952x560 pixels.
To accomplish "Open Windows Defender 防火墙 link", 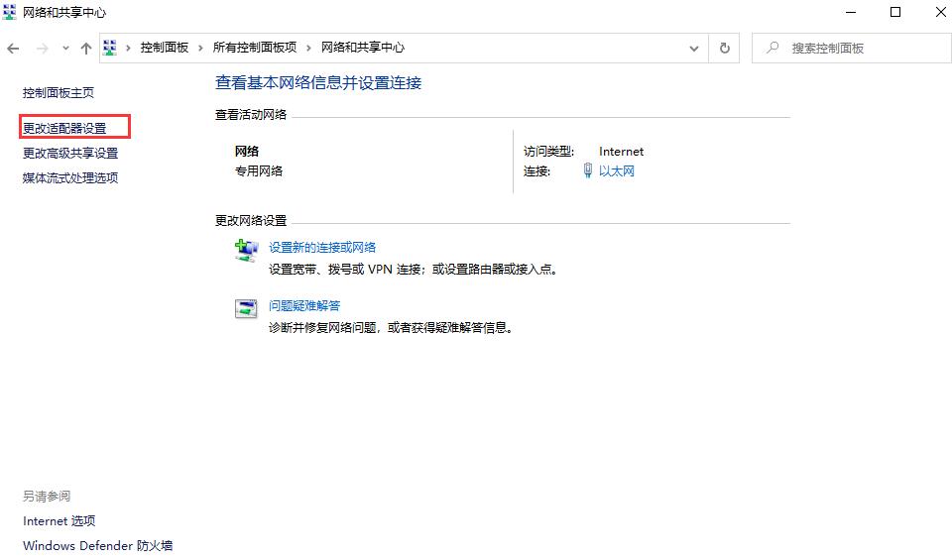I will (98, 545).
